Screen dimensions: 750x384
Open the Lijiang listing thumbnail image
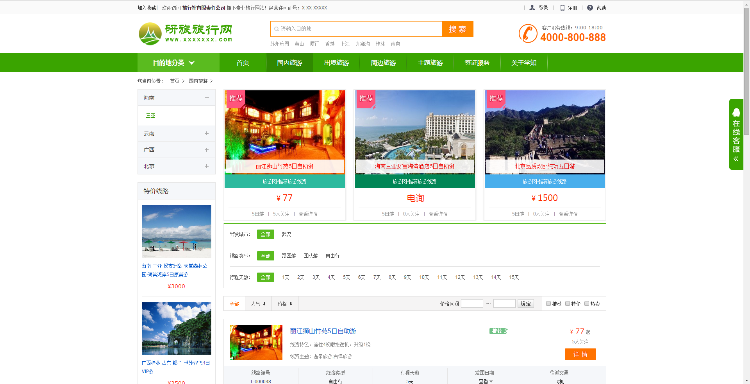pos(256,342)
